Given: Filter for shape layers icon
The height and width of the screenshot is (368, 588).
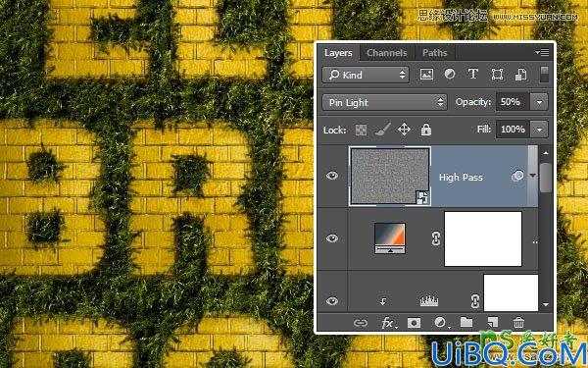Looking at the screenshot, I should (x=497, y=74).
